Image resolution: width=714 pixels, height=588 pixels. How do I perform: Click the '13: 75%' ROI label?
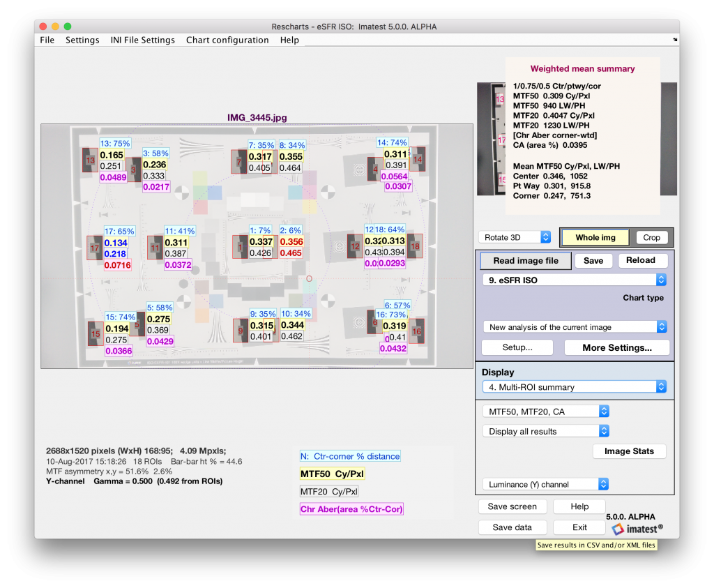coord(115,144)
